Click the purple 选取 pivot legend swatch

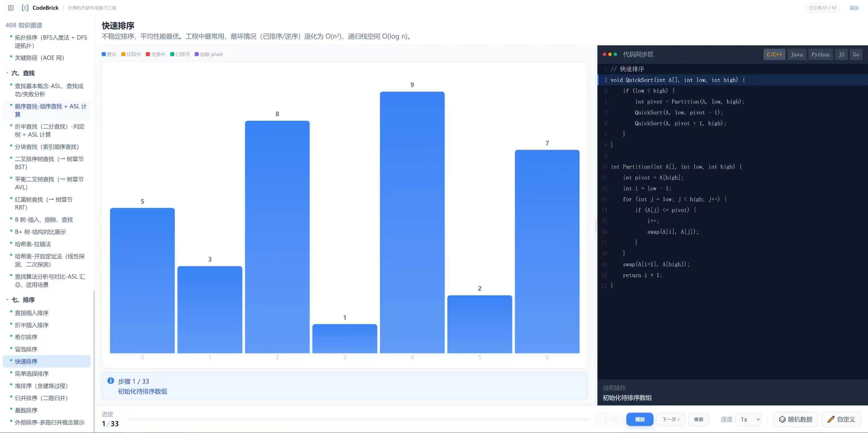[196, 54]
